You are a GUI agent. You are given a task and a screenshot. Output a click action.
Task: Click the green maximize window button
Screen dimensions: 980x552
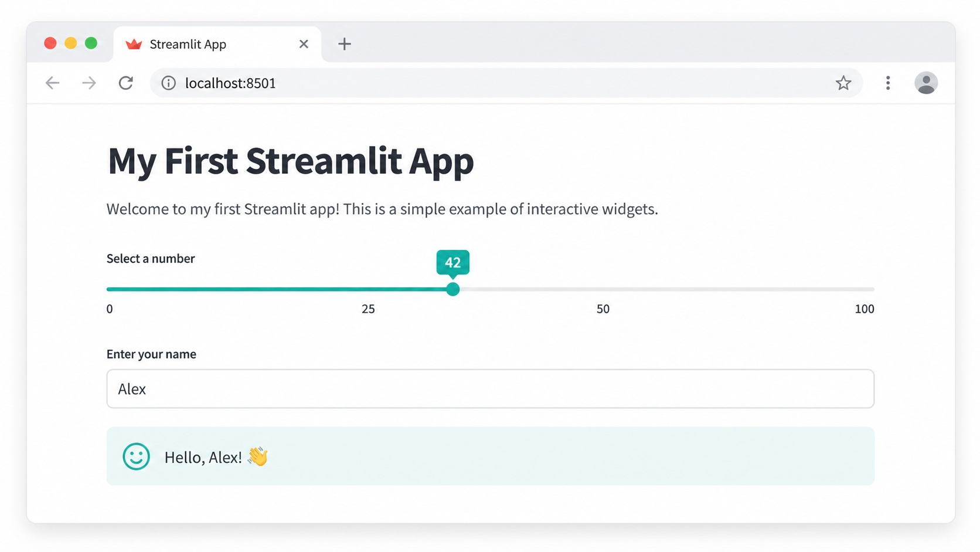(91, 43)
